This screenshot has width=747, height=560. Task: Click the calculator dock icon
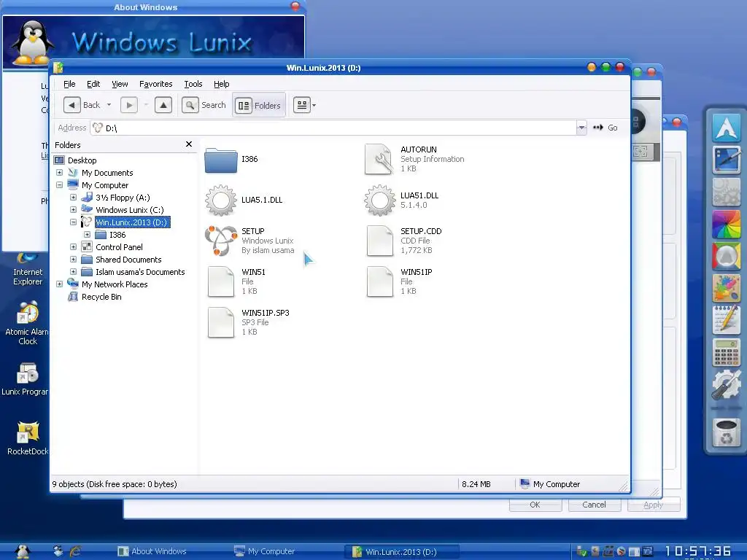726,353
